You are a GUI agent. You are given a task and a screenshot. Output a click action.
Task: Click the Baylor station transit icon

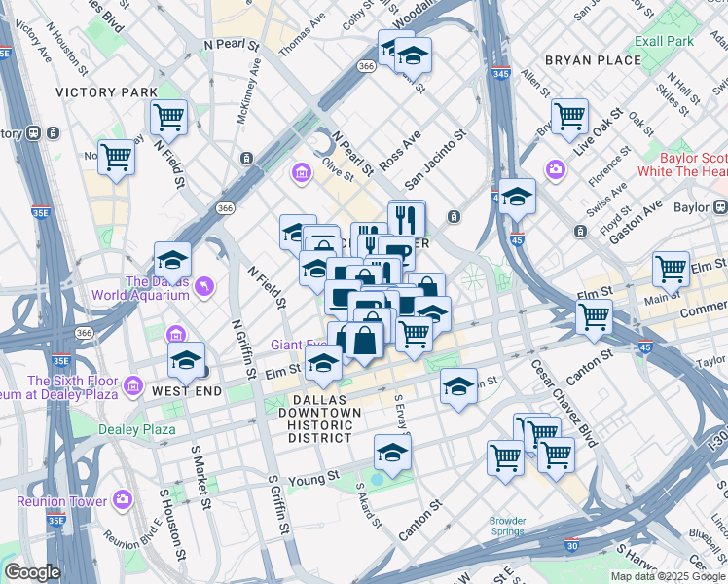720,206
